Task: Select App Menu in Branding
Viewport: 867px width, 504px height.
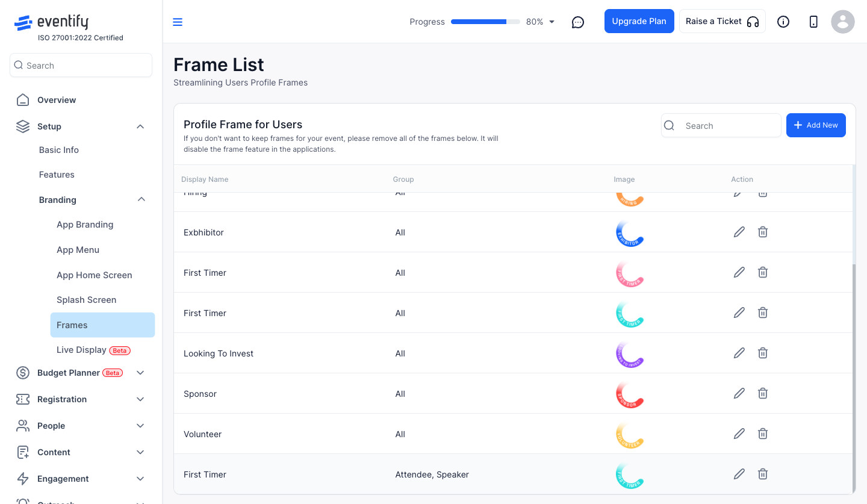Action: (x=78, y=250)
